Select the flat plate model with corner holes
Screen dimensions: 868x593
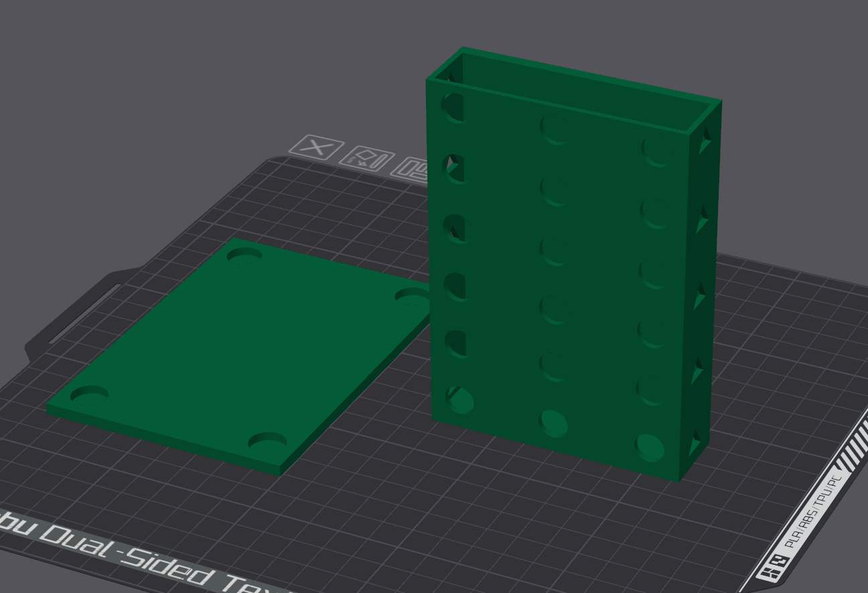click(x=234, y=348)
